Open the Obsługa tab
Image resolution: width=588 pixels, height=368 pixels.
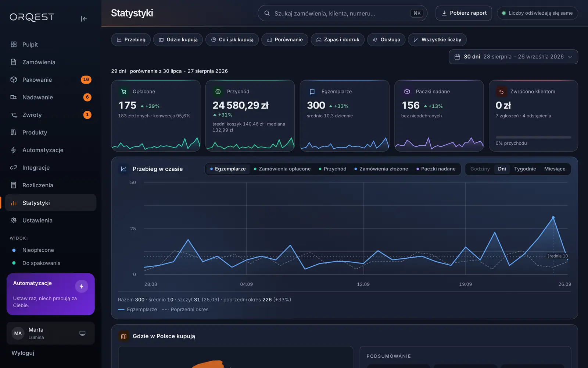click(386, 40)
